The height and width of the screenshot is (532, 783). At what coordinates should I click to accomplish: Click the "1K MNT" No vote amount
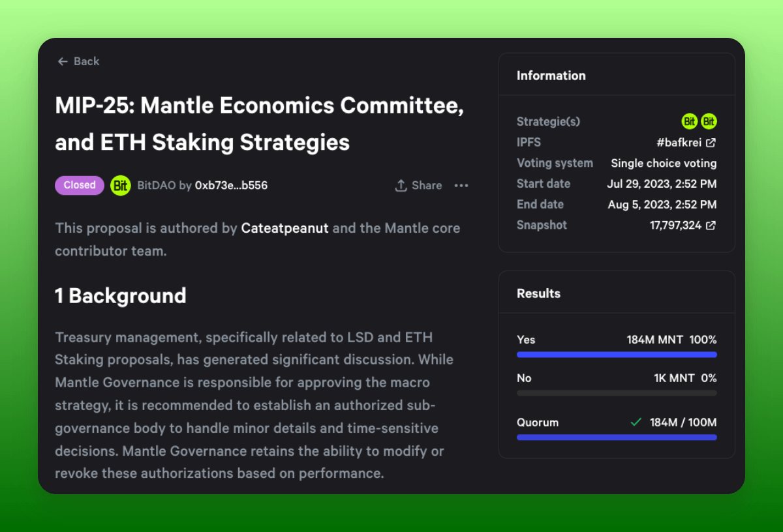[x=674, y=378]
